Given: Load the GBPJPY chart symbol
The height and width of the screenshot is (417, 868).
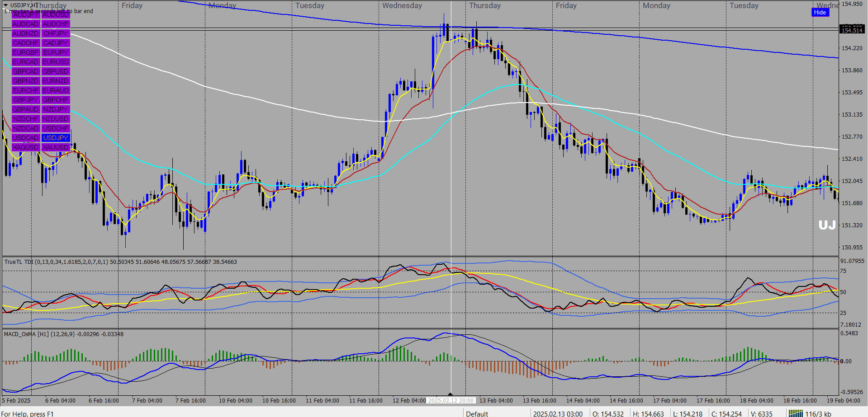Looking at the screenshot, I should coord(26,100).
